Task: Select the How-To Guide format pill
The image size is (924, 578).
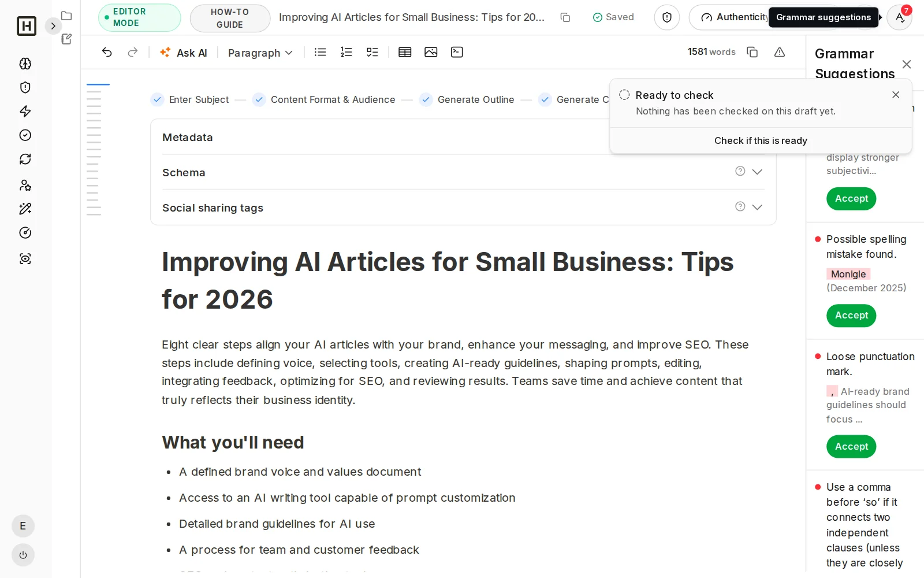Action: coord(230,18)
